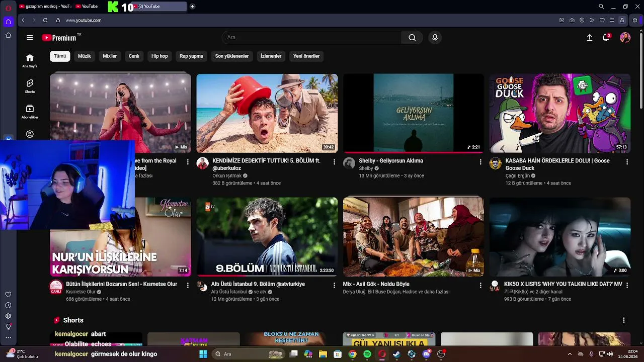Open the YouTube hamburger guide menu

(x=30, y=38)
